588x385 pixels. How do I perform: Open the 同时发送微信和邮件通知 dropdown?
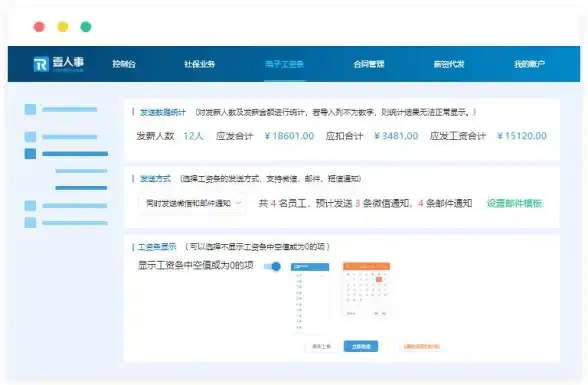192,204
